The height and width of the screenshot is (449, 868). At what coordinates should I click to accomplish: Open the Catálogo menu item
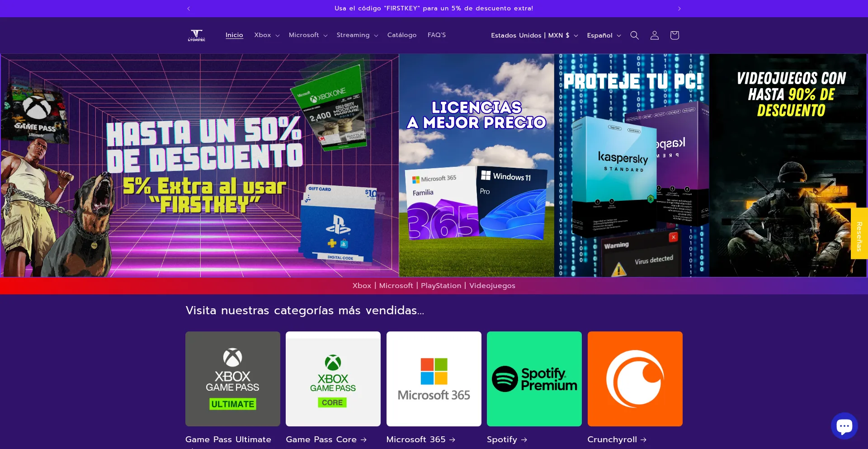[x=402, y=35]
